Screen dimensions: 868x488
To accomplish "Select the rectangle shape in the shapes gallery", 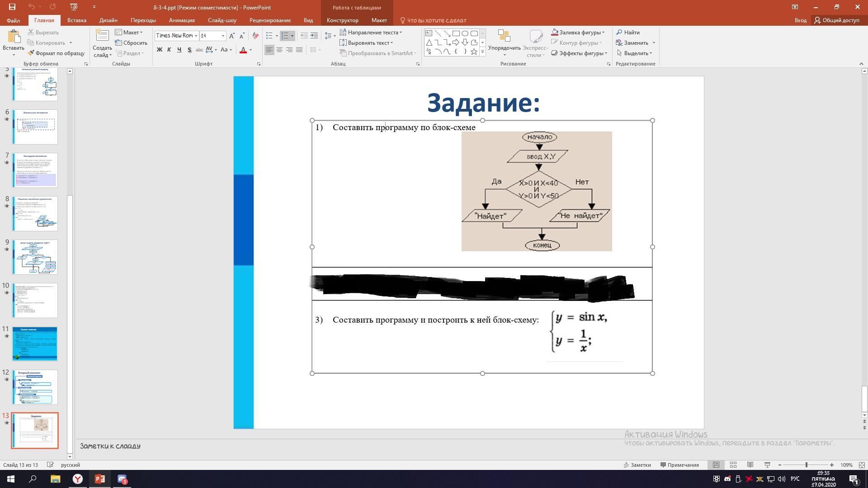I will coord(456,33).
